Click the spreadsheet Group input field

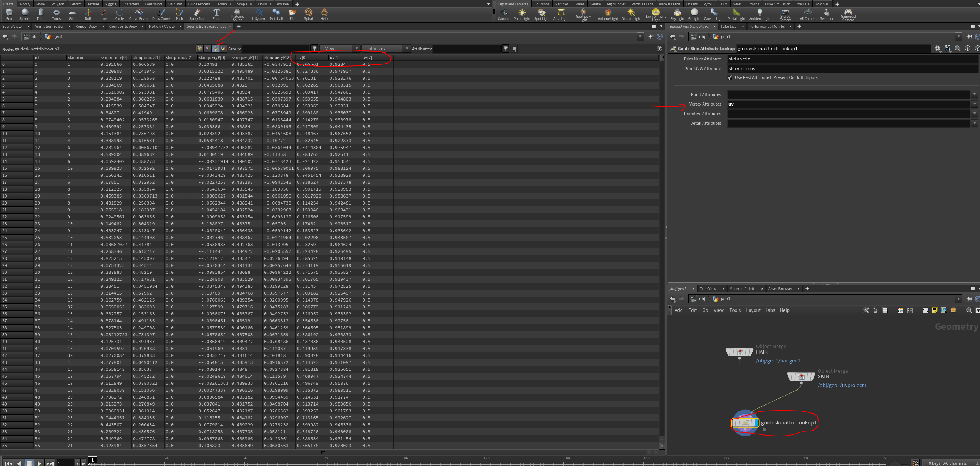tap(276, 49)
